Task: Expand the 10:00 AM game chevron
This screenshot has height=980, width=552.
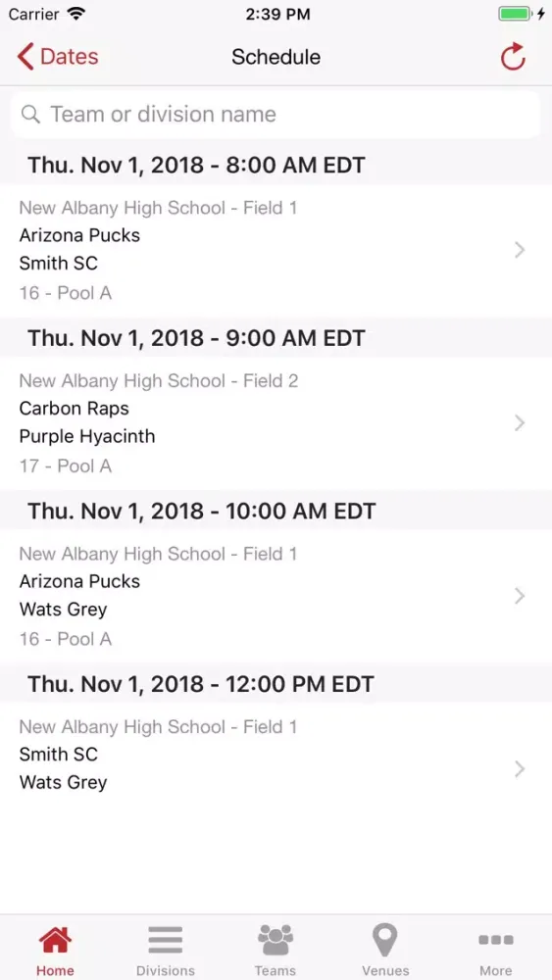Action: (x=520, y=596)
